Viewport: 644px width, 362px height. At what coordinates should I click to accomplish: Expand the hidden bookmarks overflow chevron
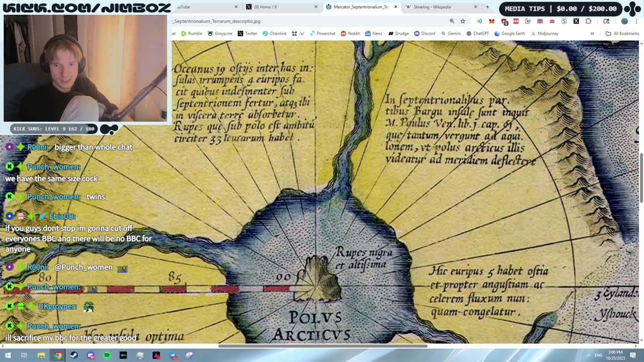[x=592, y=34]
